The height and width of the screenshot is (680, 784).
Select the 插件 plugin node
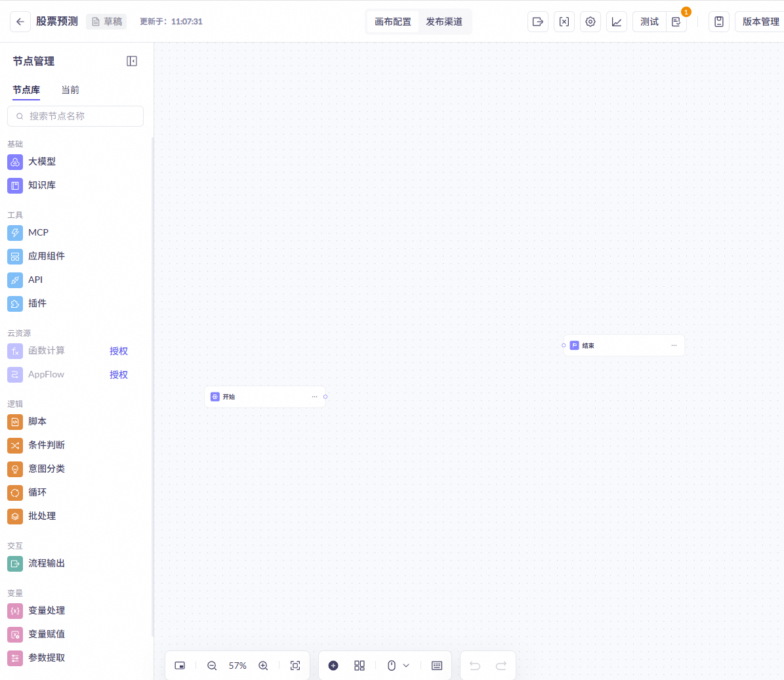click(x=27, y=303)
